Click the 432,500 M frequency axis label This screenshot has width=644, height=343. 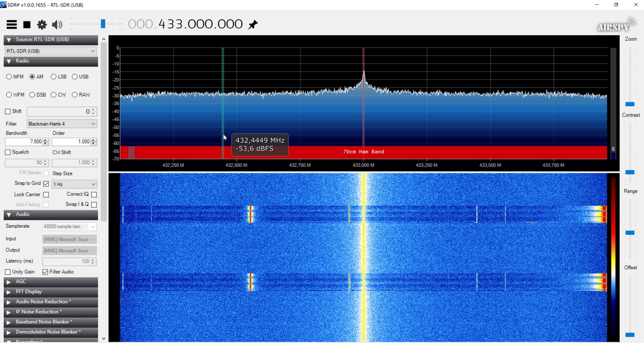(236, 165)
